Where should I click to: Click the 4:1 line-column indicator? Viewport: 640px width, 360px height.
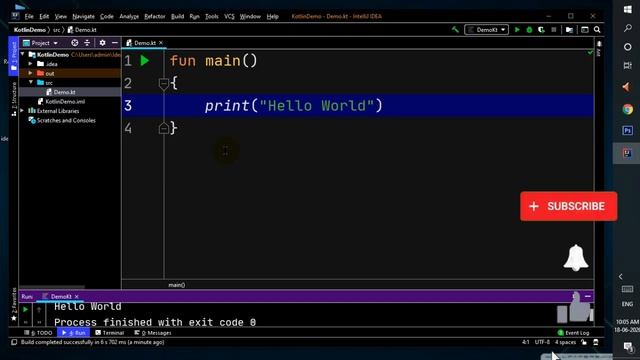pyautogui.click(x=525, y=342)
